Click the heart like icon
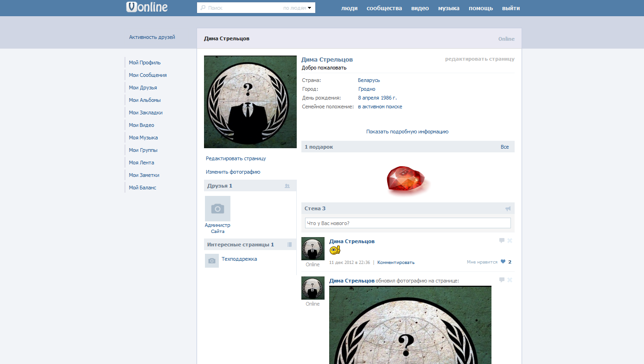Image resolution: width=644 pixels, height=364 pixels. pyautogui.click(x=503, y=262)
